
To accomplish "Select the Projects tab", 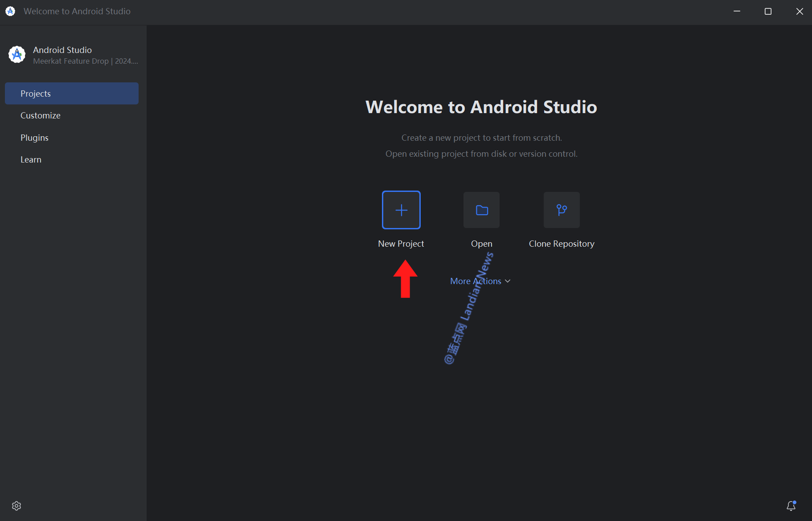I will coord(72,94).
